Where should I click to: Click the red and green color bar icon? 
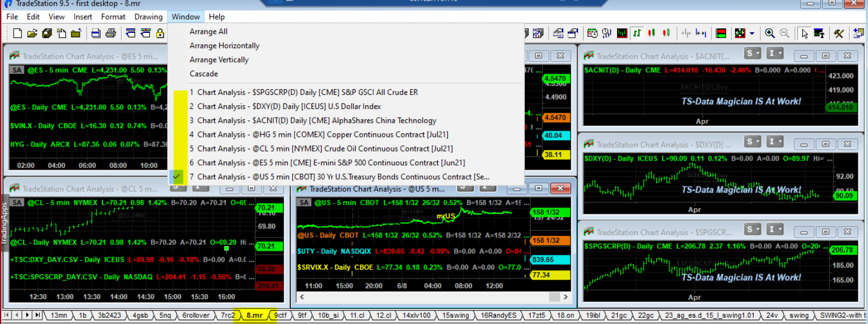pyautogui.click(x=721, y=33)
